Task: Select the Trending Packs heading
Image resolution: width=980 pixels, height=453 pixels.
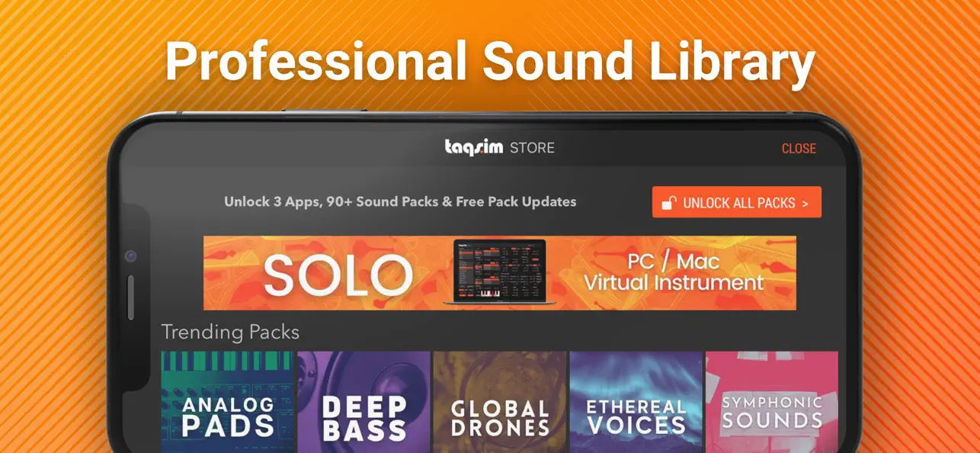Action: 230,333
